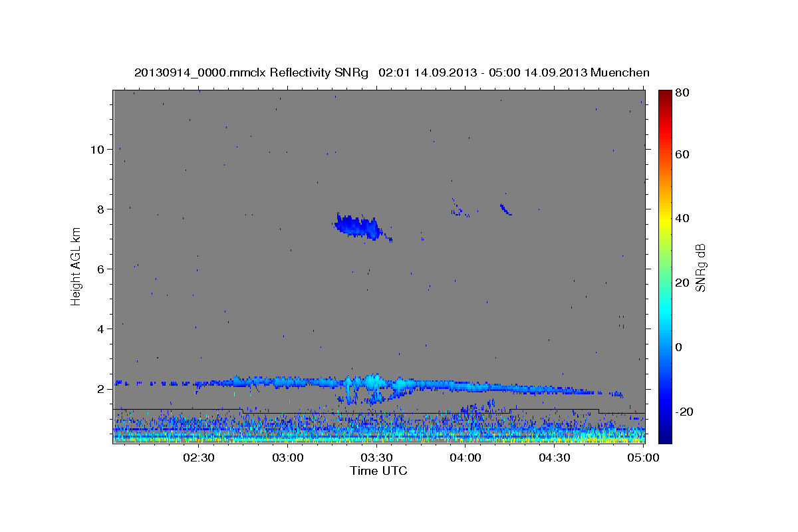The image size is (798, 532).
Task: Click the 'Time UTC' axis label
Action: [x=378, y=471]
